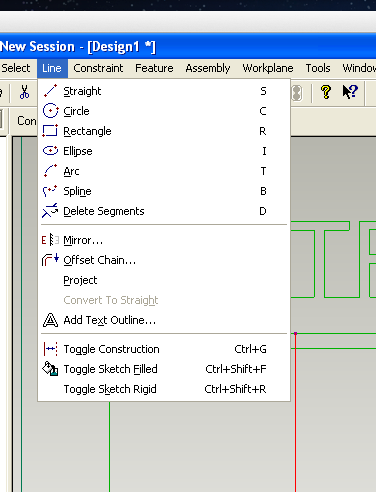Open the Select menu
376x492 pixels.
click(x=16, y=68)
